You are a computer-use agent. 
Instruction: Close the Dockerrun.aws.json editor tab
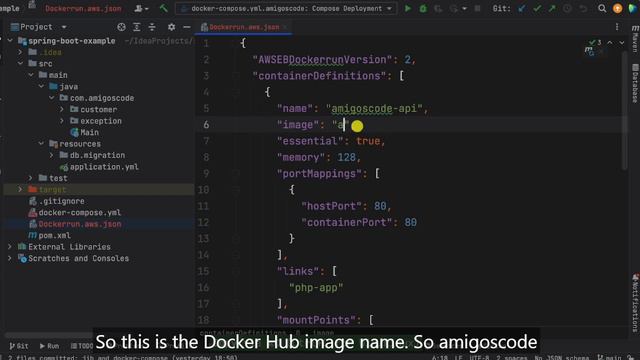pos(285,27)
